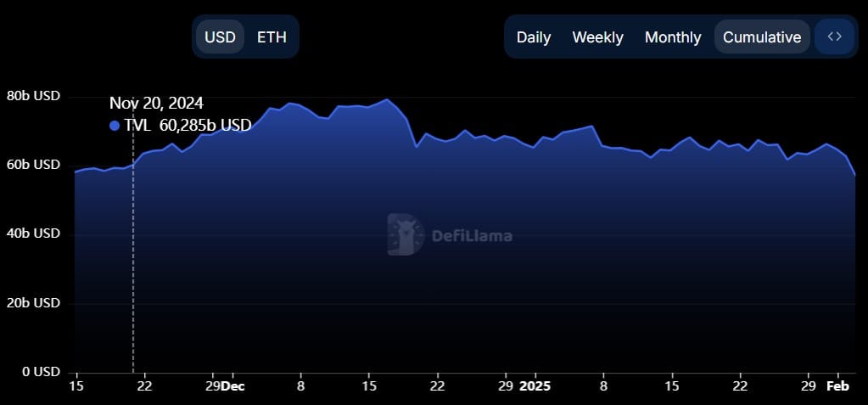Click the 0 USD axis label
The image size is (868, 405).
pyautogui.click(x=39, y=372)
